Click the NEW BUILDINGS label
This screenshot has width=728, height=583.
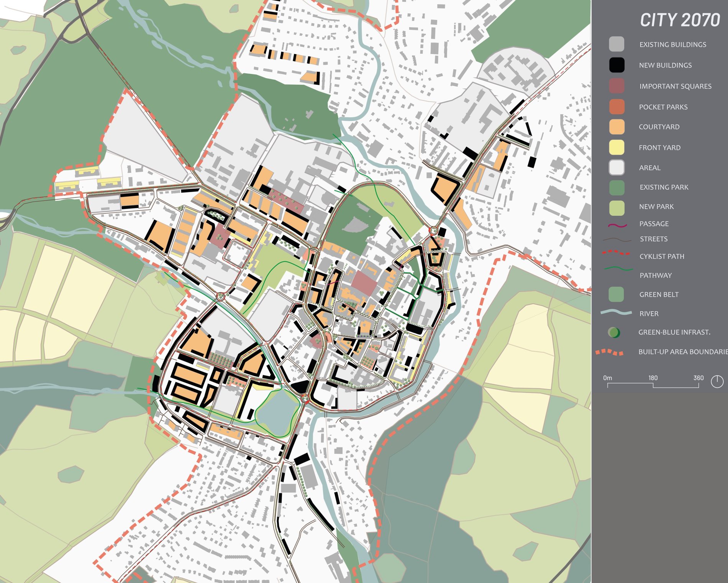pyautogui.click(x=666, y=65)
